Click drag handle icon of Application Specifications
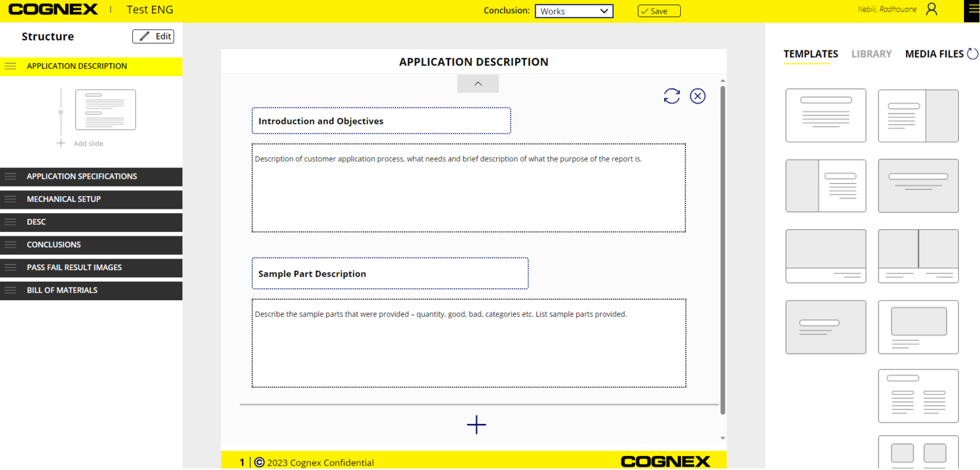Viewport: 980px width, 470px height. pos(10,176)
